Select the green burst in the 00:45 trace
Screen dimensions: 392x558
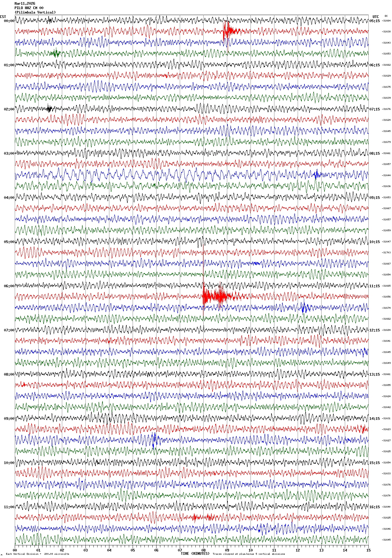coord(56,53)
